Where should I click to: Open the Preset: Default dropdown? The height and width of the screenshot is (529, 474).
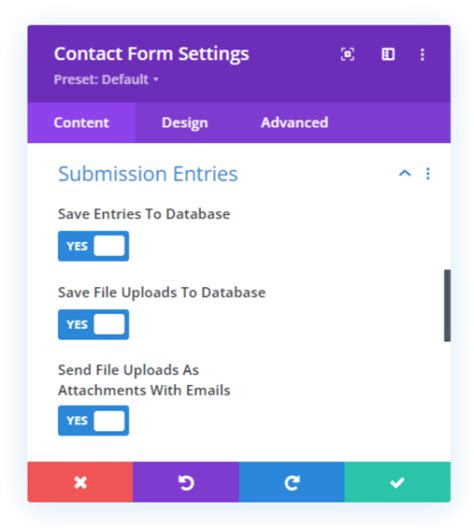[106, 80]
